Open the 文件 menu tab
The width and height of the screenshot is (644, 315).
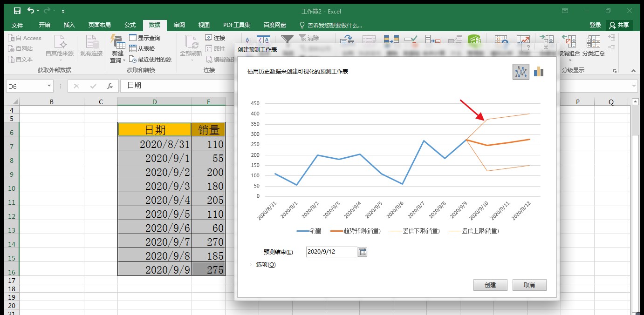[17, 25]
